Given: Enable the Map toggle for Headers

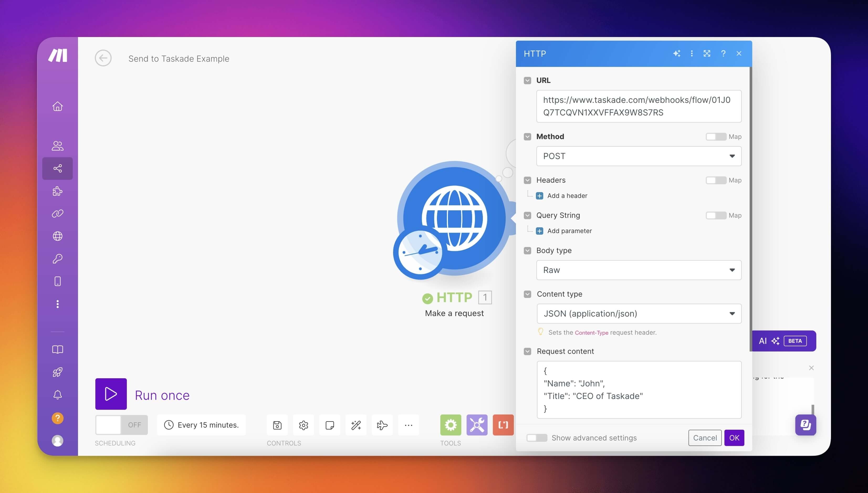Looking at the screenshot, I should [x=716, y=180].
